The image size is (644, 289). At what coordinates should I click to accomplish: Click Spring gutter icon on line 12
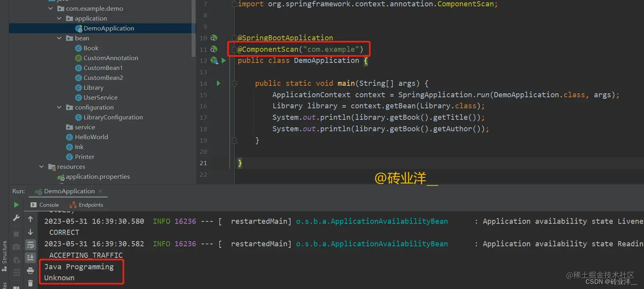click(214, 61)
